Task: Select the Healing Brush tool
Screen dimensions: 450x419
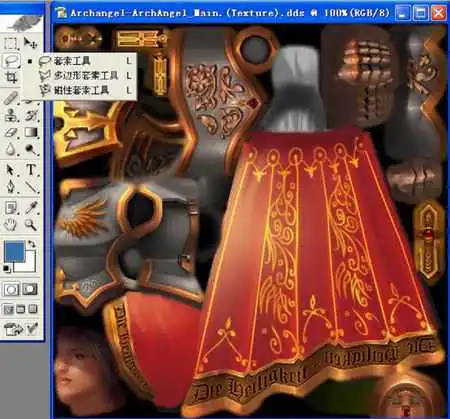Action: coord(11,98)
